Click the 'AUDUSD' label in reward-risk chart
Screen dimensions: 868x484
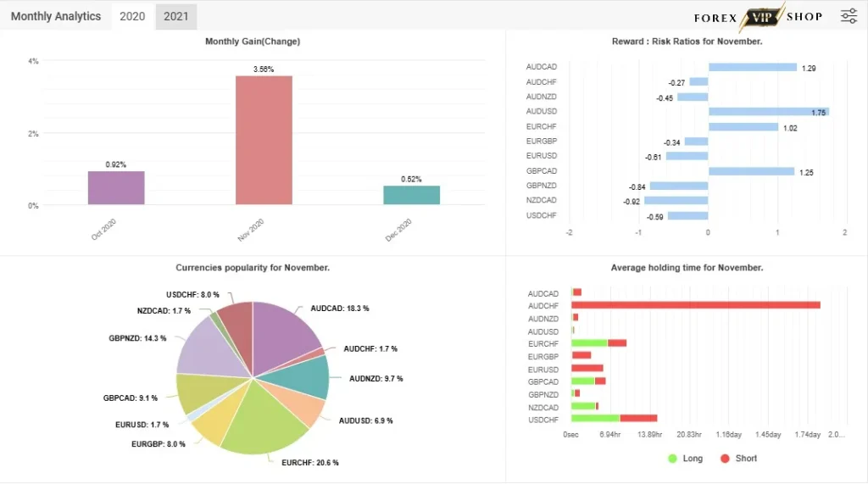[x=542, y=111]
